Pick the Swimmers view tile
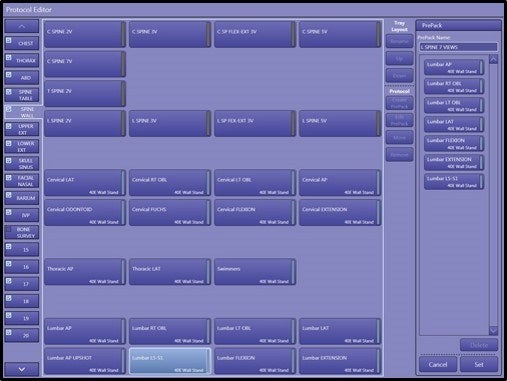The image size is (507, 381). [255, 272]
